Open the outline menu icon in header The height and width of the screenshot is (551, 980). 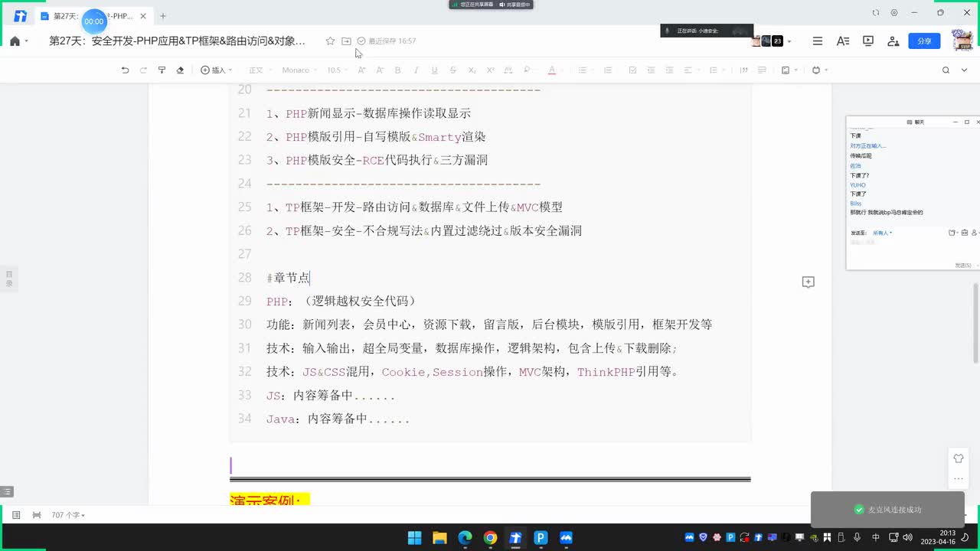[818, 41]
